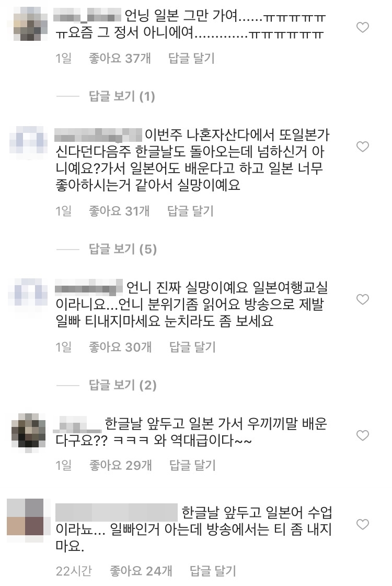This screenshot has width=392, height=586.
Task: Like the comment mentioning 일본여행교실
Action: [x=363, y=299]
